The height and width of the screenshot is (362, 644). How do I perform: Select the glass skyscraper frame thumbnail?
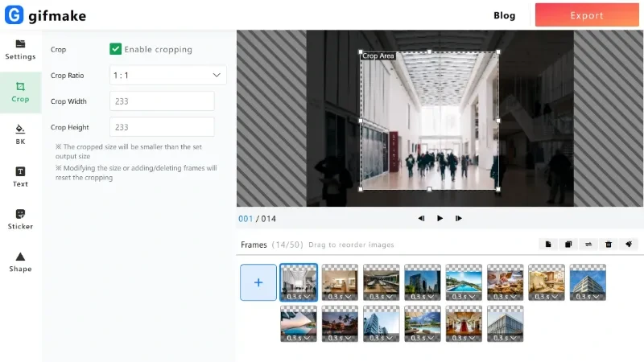pyautogui.click(x=423, y=282)
